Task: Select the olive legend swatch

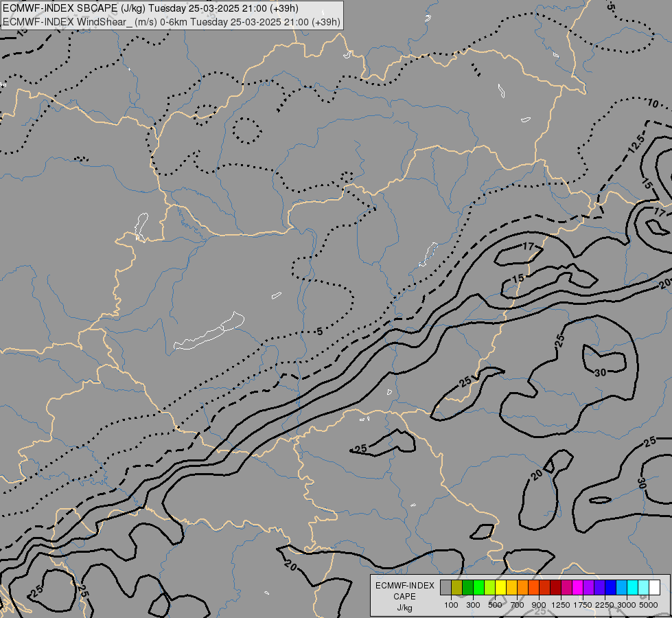Action: tap(456, 587)
